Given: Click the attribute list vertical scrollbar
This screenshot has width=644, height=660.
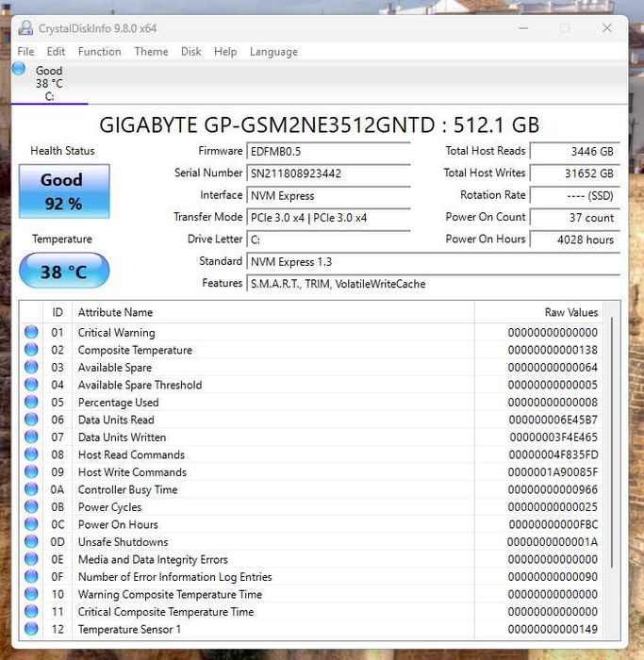Looking at the screenshot, I should point(612,442).
